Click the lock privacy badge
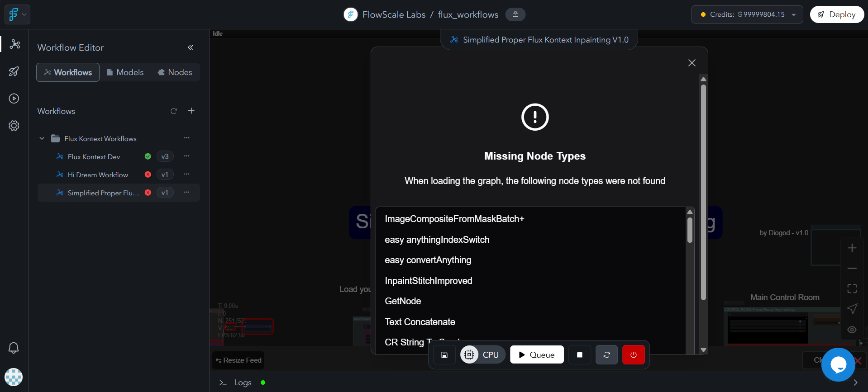This screenshot has width=868, height=392. [x=515, y=14]
